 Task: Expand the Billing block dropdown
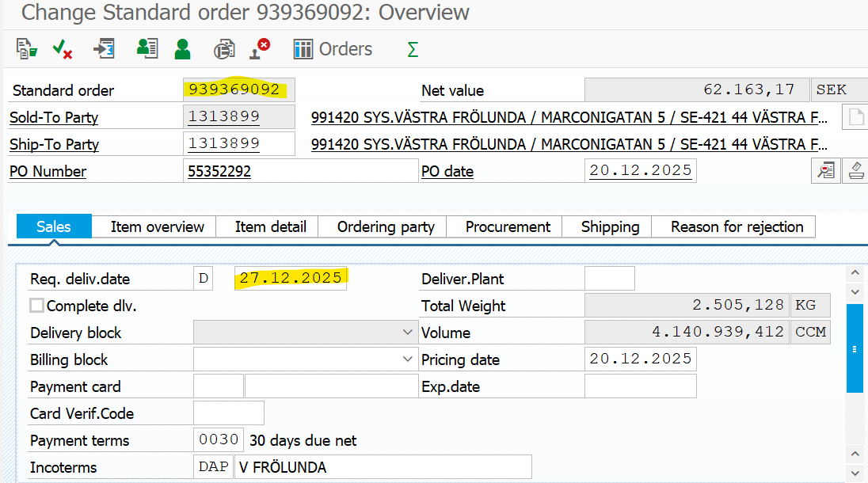click(407, 359)
